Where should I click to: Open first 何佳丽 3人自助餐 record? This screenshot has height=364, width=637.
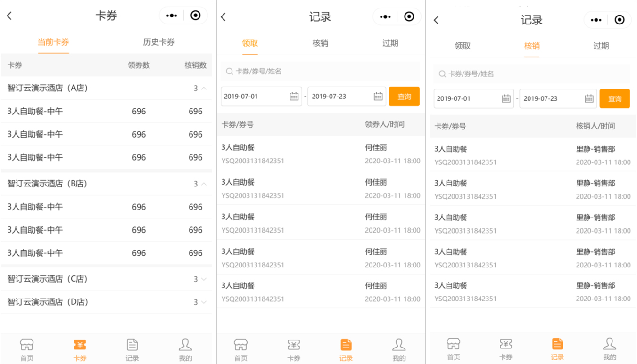[x=321, y=154]
